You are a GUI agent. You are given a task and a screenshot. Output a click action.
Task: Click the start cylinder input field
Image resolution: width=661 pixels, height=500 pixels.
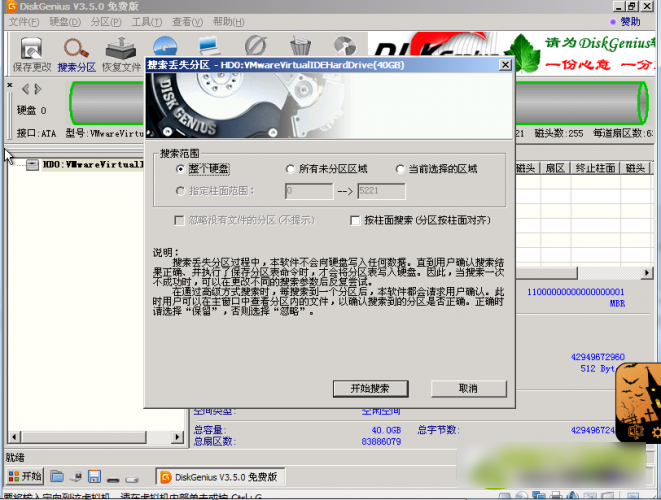coord(309,191)
